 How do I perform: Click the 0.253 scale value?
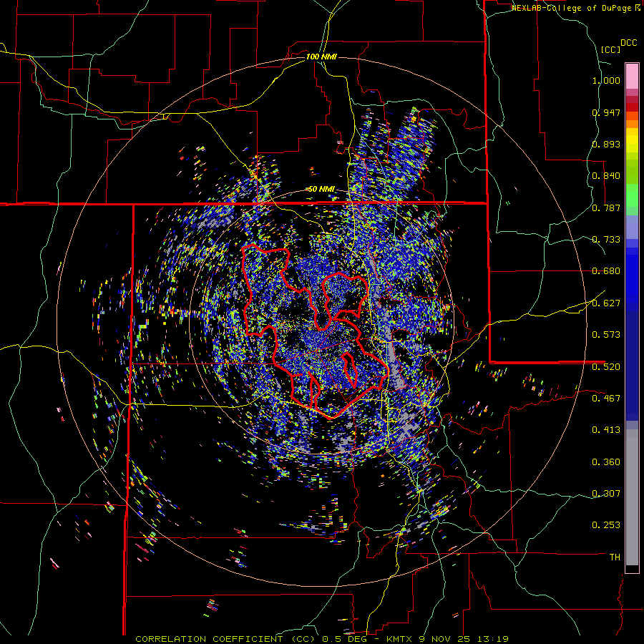click(x=606, y=525)
